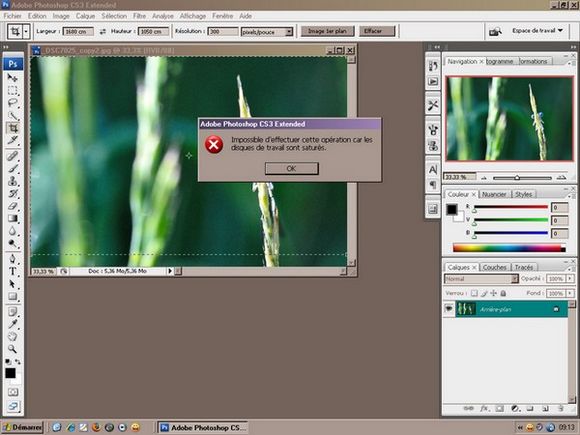Select the Gradient tool
The height and width of the screenshot is (435, 580).
(12, 219)
